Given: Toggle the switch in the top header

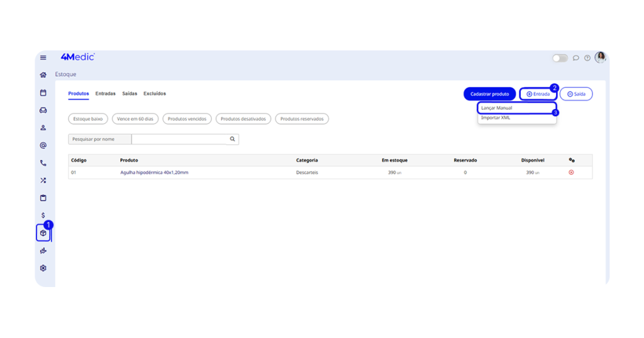Looking at the screenshot, I should coord(560,58).
